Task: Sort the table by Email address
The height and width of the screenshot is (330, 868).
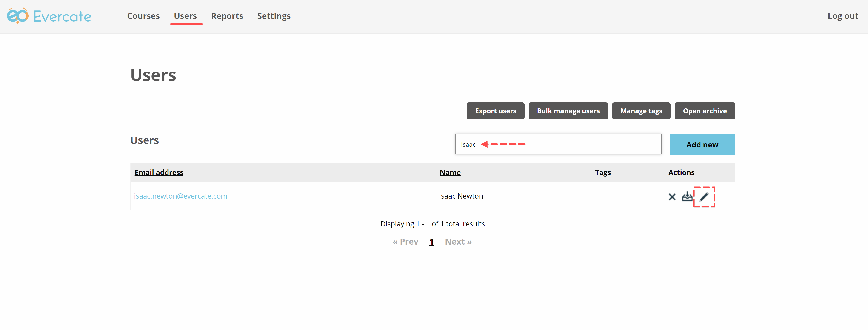Action: click(159, 172)
